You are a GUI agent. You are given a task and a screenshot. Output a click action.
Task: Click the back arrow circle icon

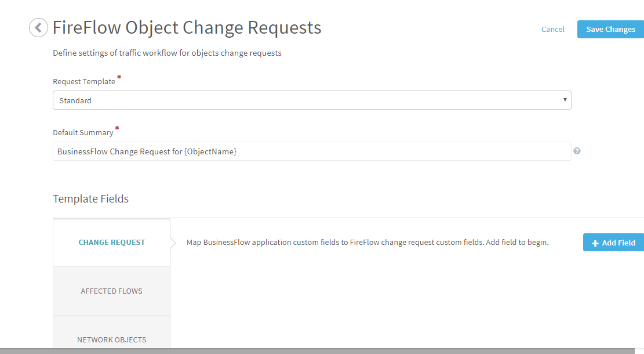point(38,27)
